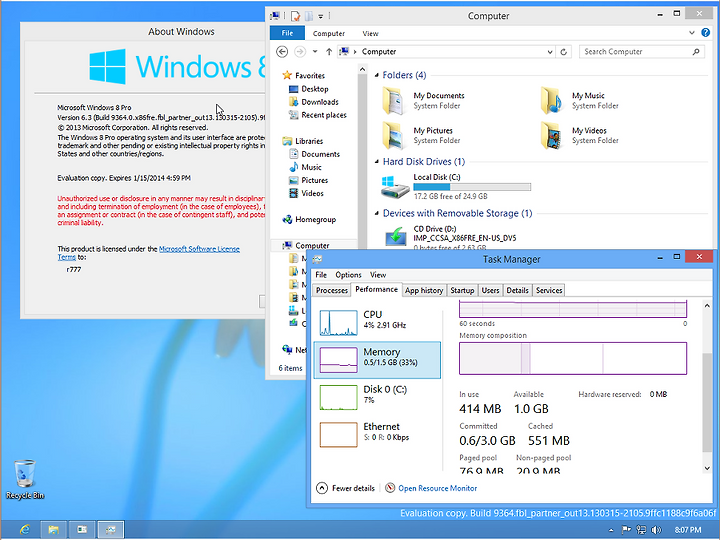Image resolution: width=720 pixels, height=540 pixels.
Task: Select Recent places in navigation pane
Action: (318, 115)
